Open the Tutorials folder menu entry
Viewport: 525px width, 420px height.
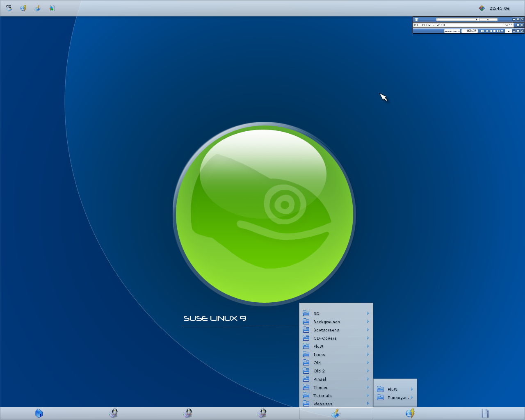pos(336,395)
